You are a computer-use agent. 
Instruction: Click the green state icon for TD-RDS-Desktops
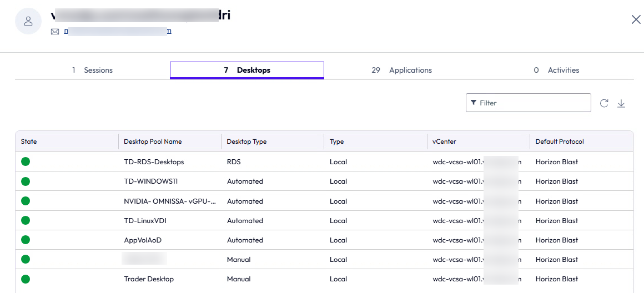click(26, 162)
